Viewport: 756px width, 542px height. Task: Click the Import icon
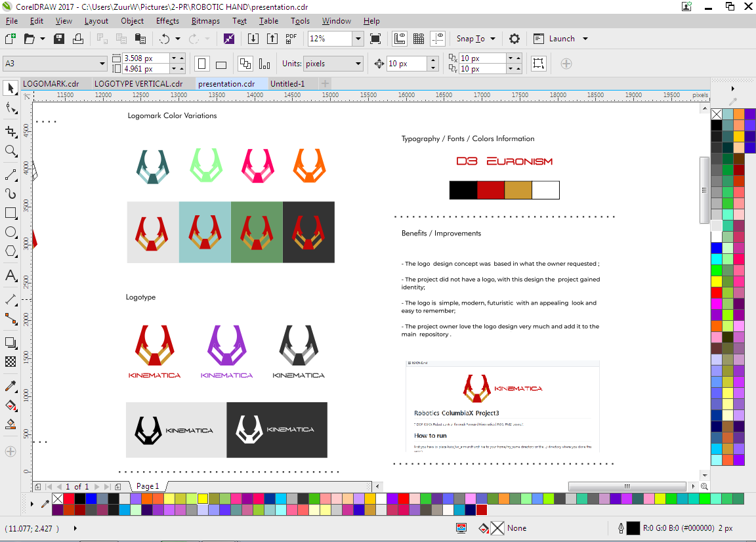coord(253,39)
